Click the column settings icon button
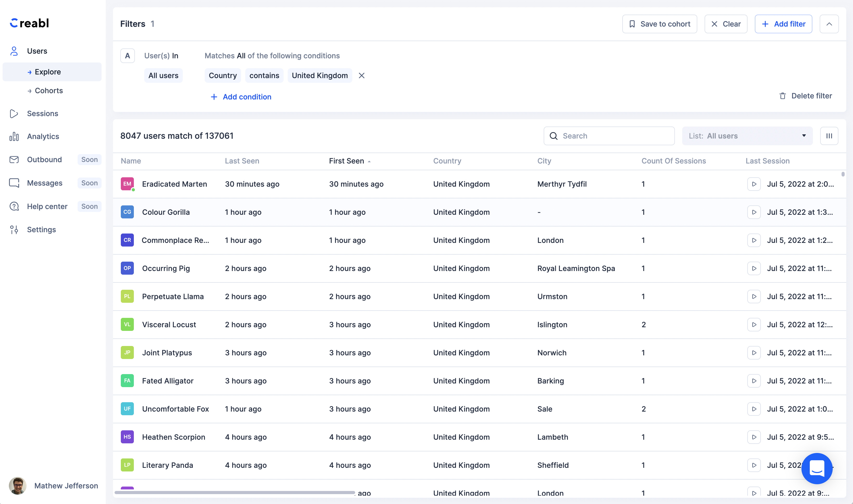Screen dimensions: 853x504 click(829, 136)
